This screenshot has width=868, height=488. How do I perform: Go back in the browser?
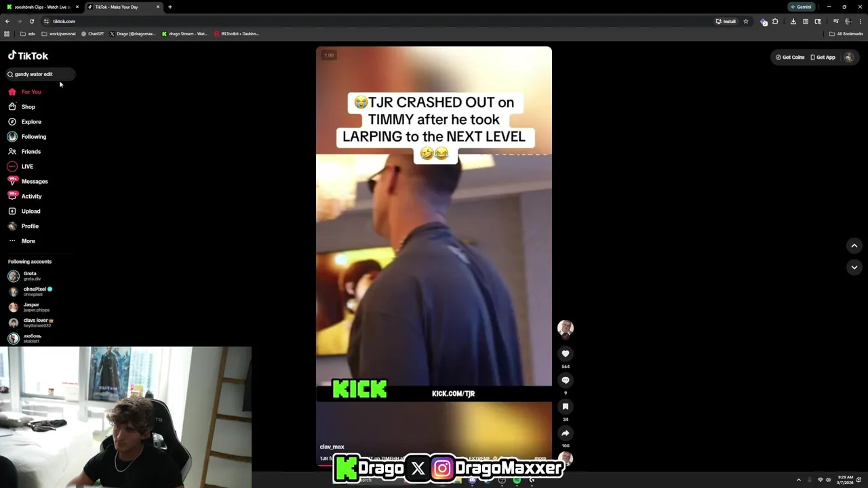[x=7, y=21]
